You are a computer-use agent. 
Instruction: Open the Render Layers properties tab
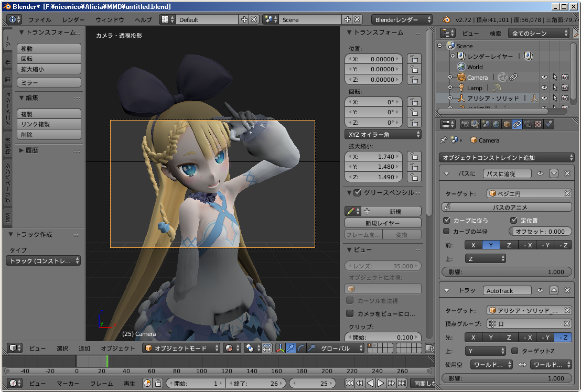click(475, 124)
